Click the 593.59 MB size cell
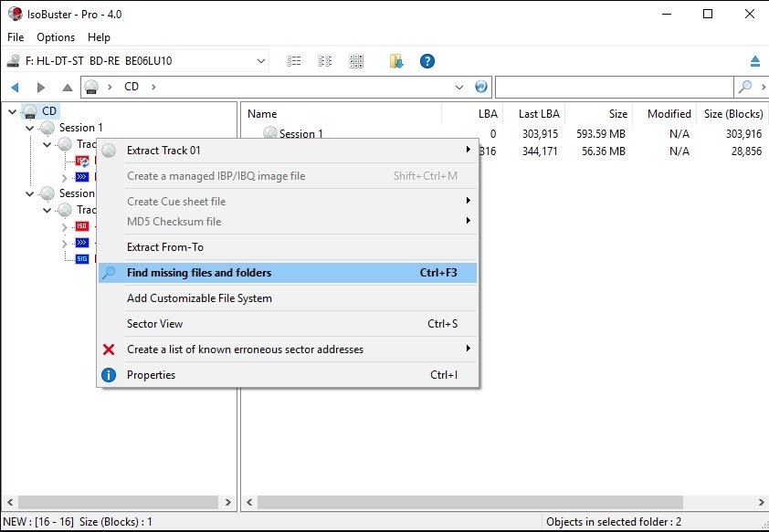This screenshot has height=532, width=769. point(601,134)
